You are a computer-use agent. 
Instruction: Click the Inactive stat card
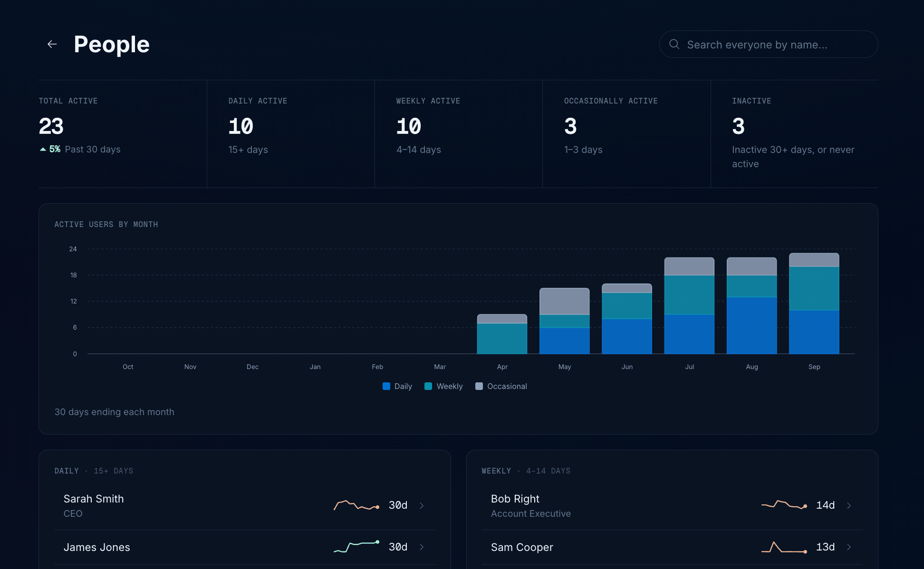795,134
